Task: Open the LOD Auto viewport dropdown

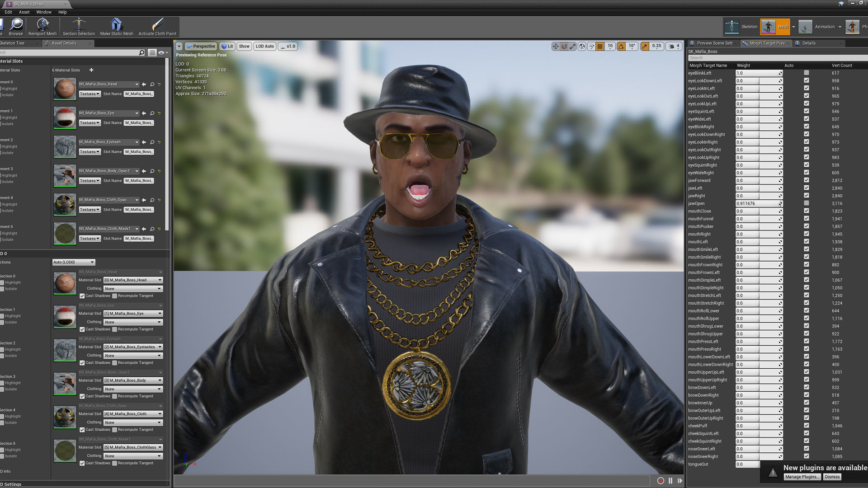Action: (x=264, y=46)
